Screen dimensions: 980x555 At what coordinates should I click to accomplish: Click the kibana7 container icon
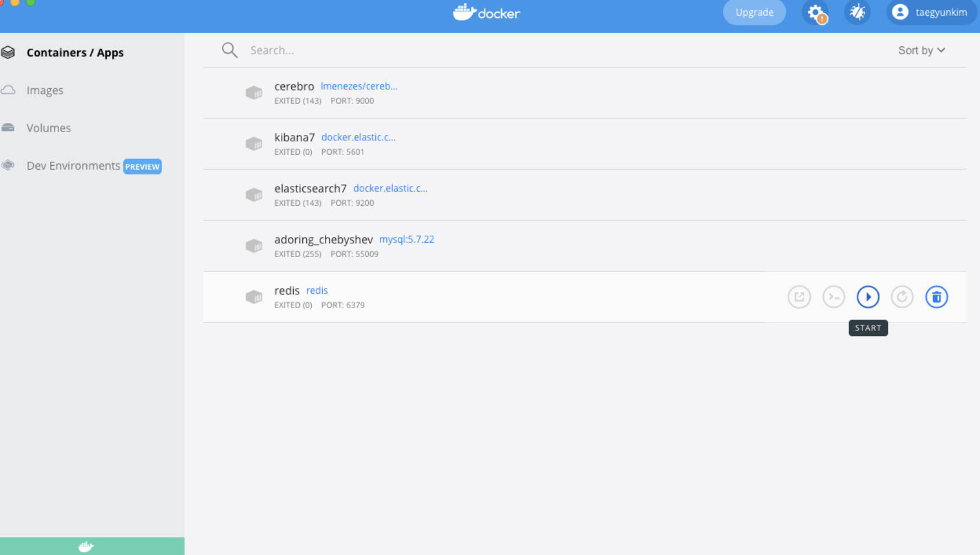(x=254, y=144)
